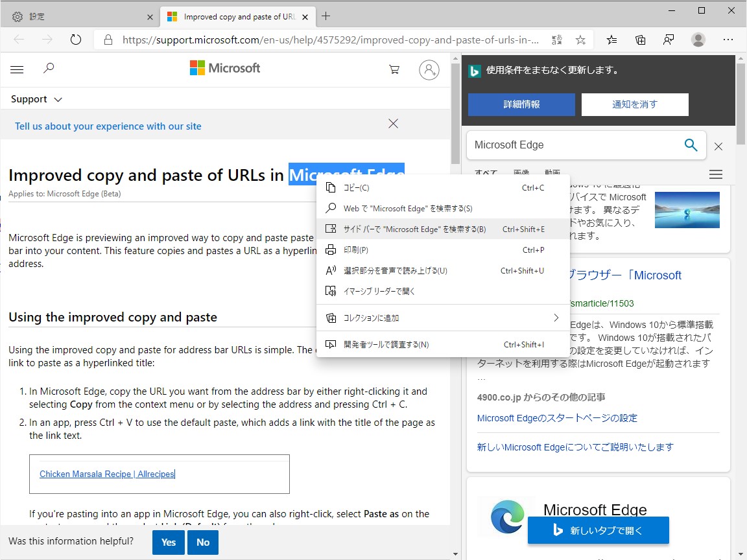Click the sidebar search magnifier icon
Viewport: 747px width, 560px height.
click(691, 145)
